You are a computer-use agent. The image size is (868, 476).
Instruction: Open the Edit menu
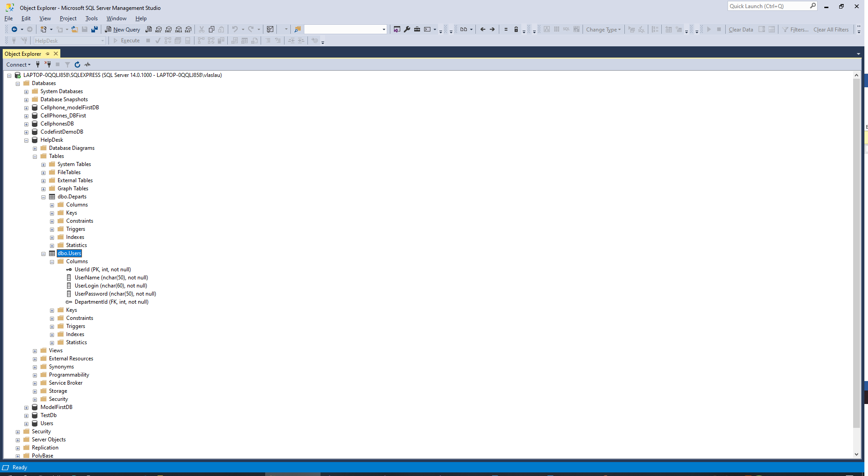pyautogui.click(x=26, y=18)
